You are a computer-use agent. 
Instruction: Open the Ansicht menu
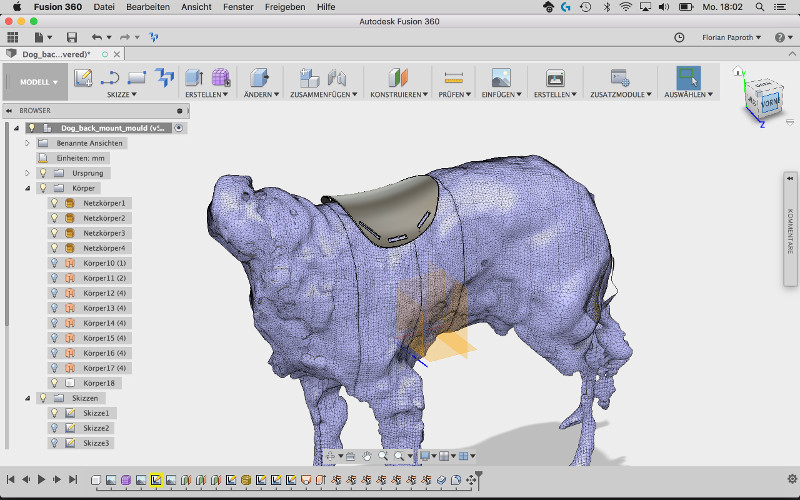tap(196, 7)
